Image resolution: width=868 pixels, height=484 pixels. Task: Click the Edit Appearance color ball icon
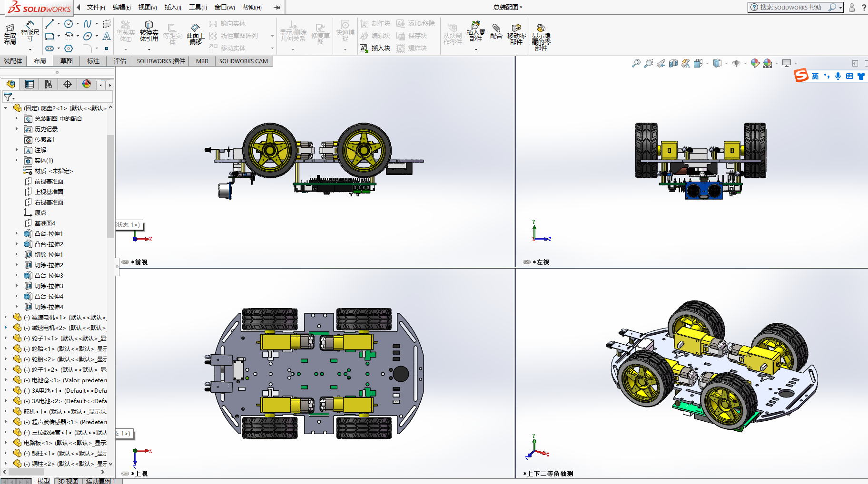pos(755,63)
